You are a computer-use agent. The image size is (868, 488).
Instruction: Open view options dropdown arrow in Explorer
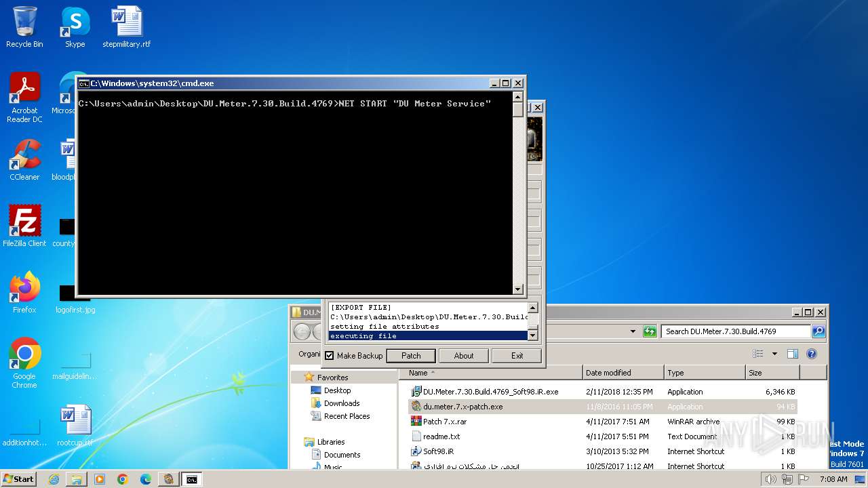(774, 354)
